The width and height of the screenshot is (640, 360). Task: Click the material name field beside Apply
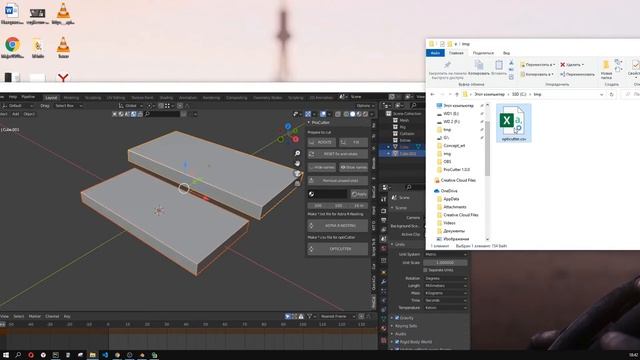[x=328, y=194]
